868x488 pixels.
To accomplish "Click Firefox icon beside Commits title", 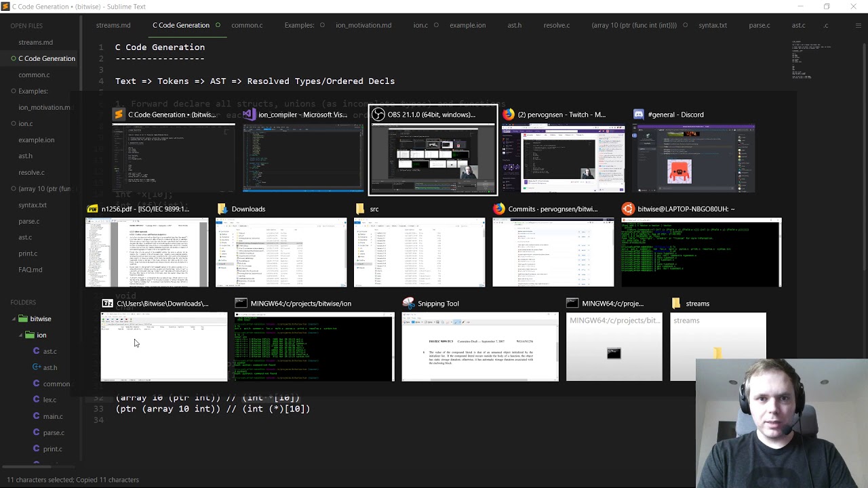I will [498, 209].
